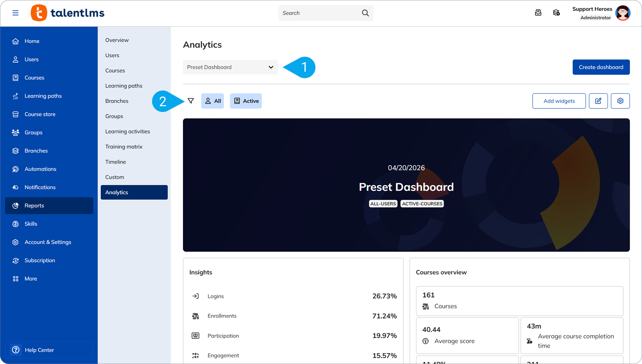Open the Help Center link
The height and width of the screenshot is (364, 642).
tap(49, 350)
